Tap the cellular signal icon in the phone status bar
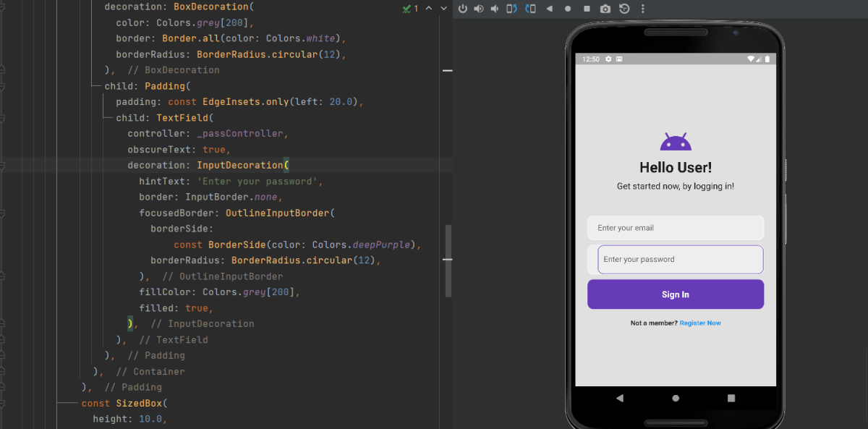The width and height of the screenshot is (868, 429). point(759,59)
